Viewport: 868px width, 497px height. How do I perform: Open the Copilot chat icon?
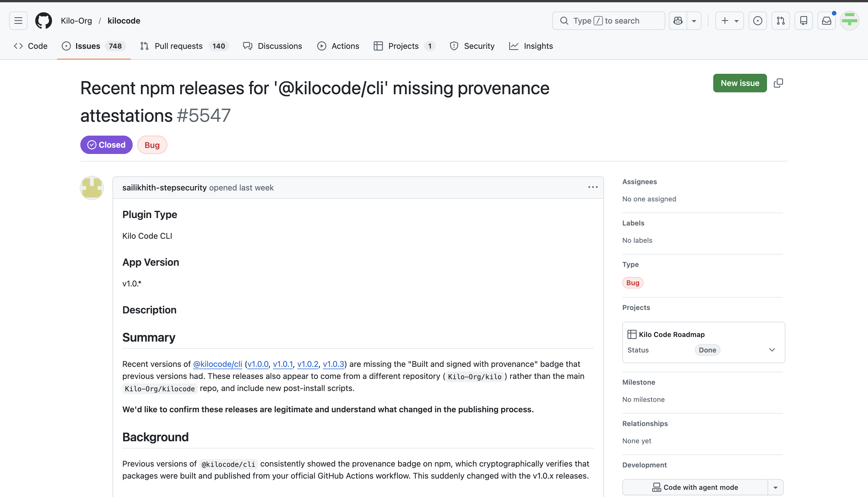678,21
